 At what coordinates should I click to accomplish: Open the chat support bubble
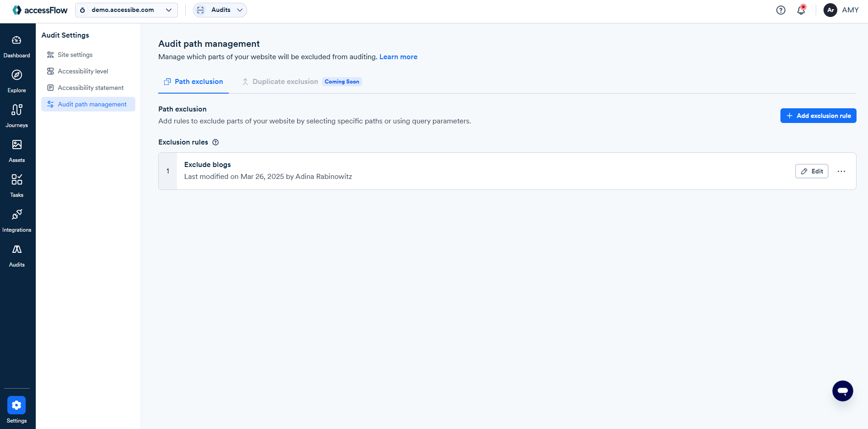point(842,391)
